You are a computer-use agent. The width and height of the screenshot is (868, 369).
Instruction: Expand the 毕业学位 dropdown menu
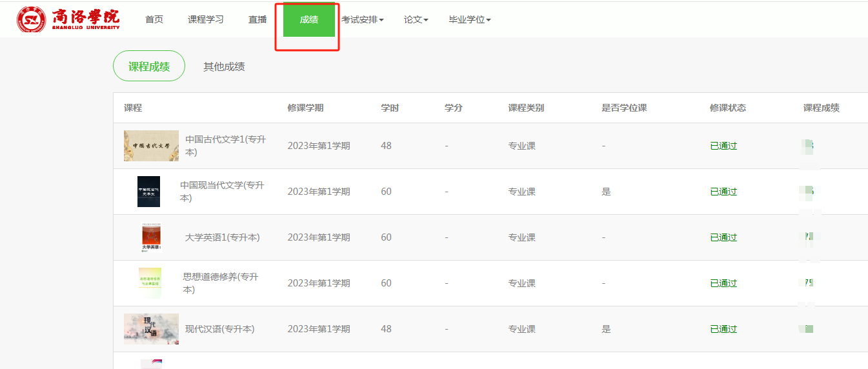click(x=469, y=19)
